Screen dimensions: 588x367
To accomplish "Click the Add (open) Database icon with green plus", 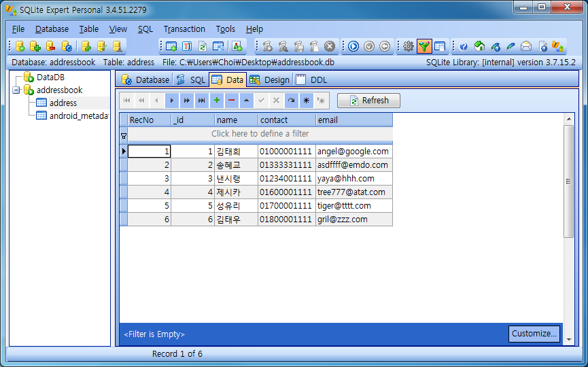I will [x=35, y=46].
